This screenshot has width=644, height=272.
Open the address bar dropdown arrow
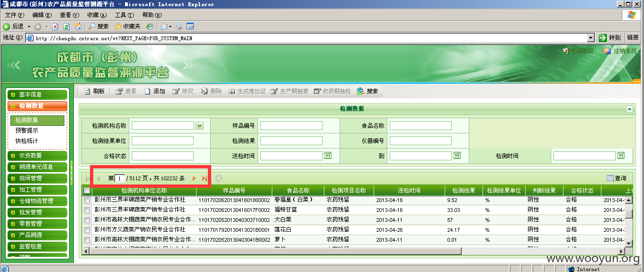pyautogui.click(x=590, y=38)
